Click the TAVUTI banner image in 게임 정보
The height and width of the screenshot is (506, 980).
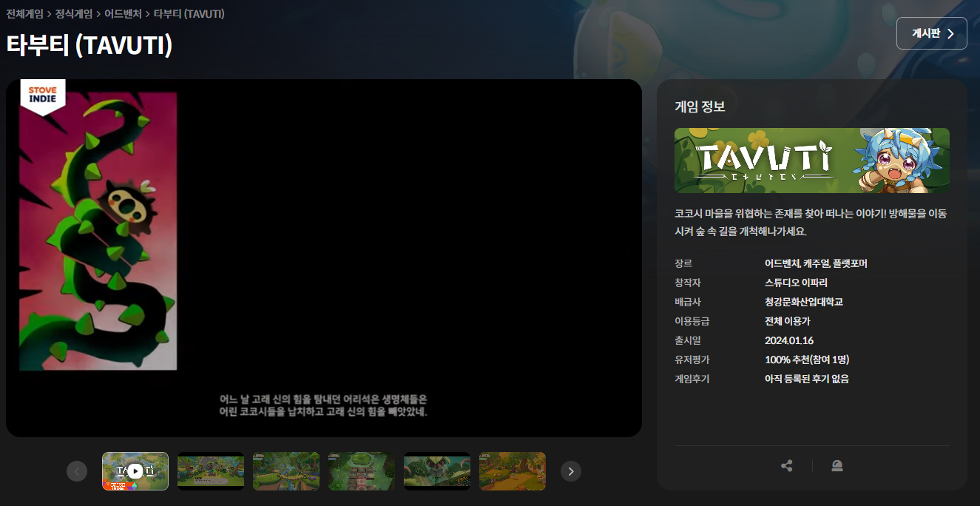coord(812,161)
